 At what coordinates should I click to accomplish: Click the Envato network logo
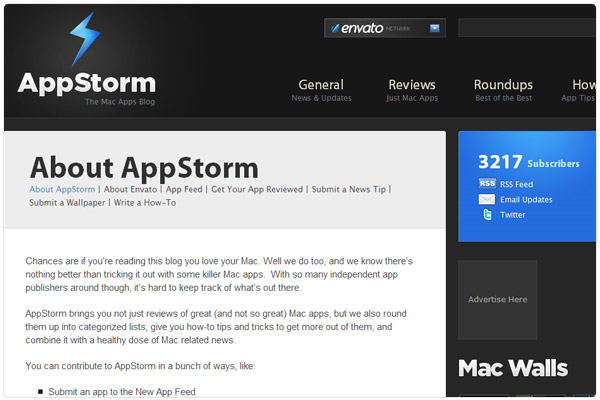372,28
